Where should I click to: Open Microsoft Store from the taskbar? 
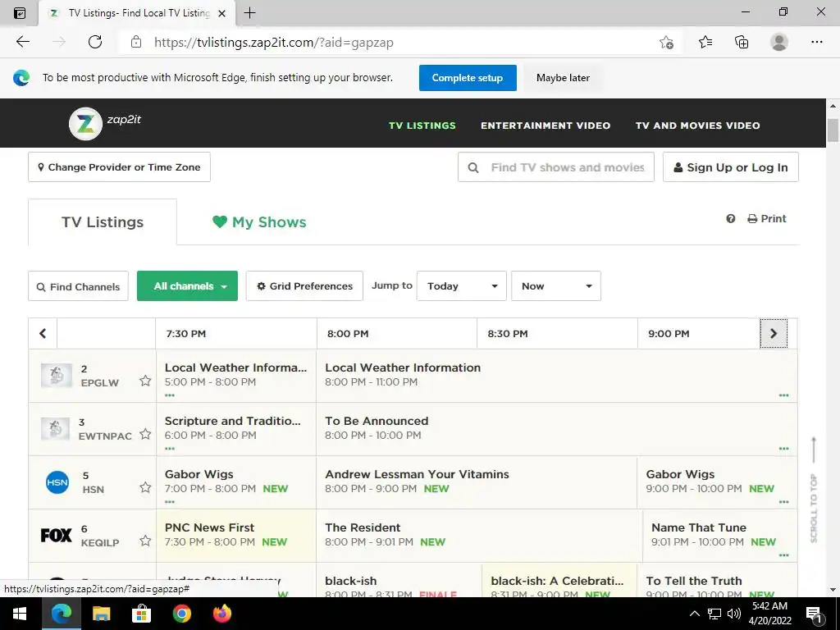[x=141, y=614]
